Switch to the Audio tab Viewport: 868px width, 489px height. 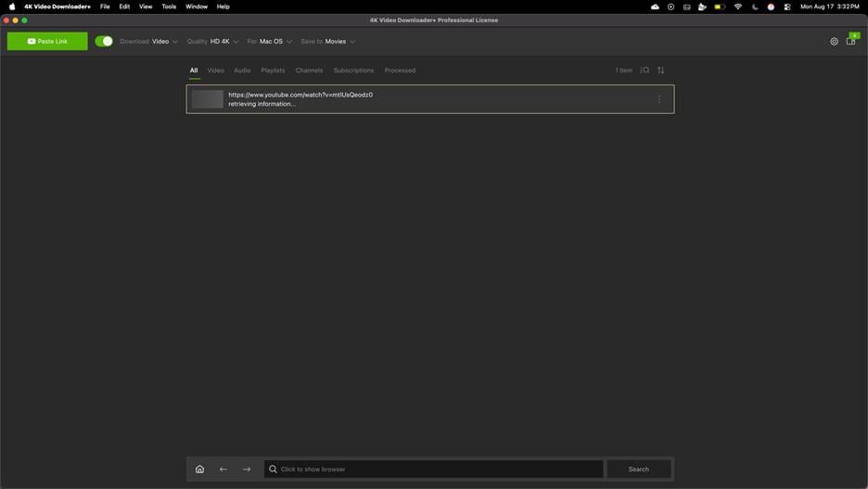point(242,71)
